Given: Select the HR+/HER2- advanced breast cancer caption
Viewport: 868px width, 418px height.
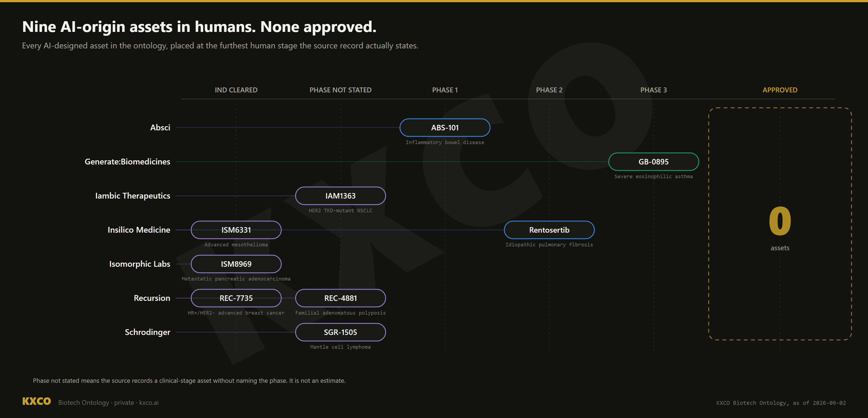Looking at the screenshot, I should pyautogui.click(x=236, y=313).
